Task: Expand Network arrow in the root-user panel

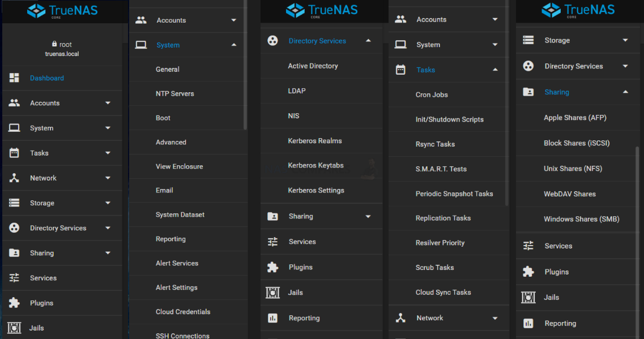Action: [108, 178]
